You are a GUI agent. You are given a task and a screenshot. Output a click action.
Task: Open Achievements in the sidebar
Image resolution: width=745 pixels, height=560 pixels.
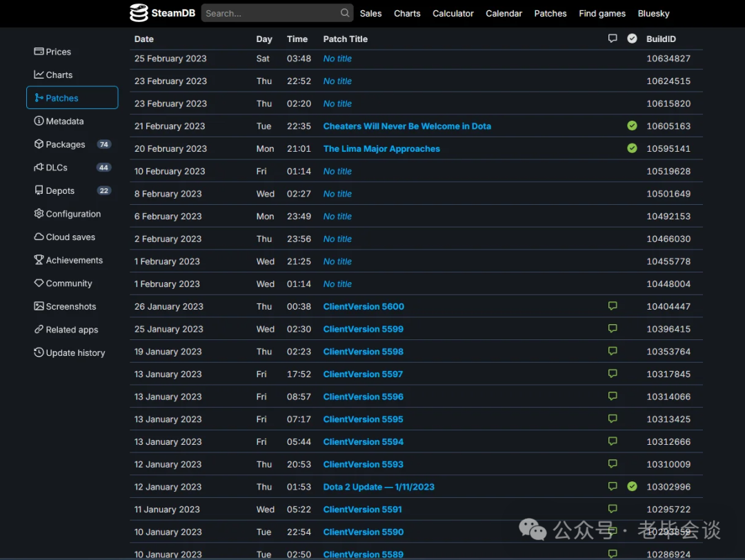68,260
